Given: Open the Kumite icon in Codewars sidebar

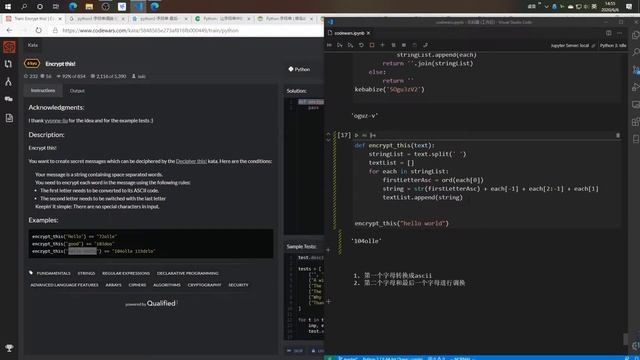Looking at the screenshot, I should (9, 64).
